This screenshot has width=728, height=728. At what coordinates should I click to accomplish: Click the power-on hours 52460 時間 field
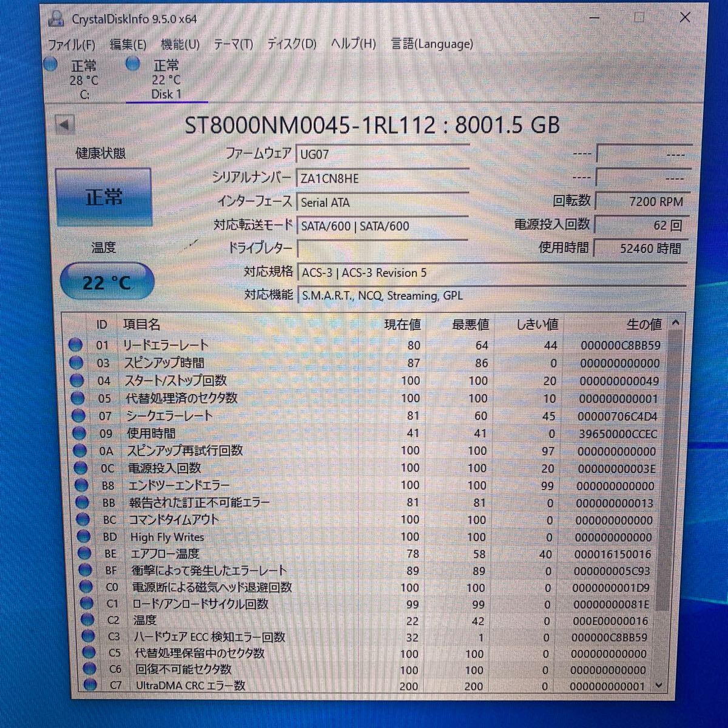click(x=641, y=248)
